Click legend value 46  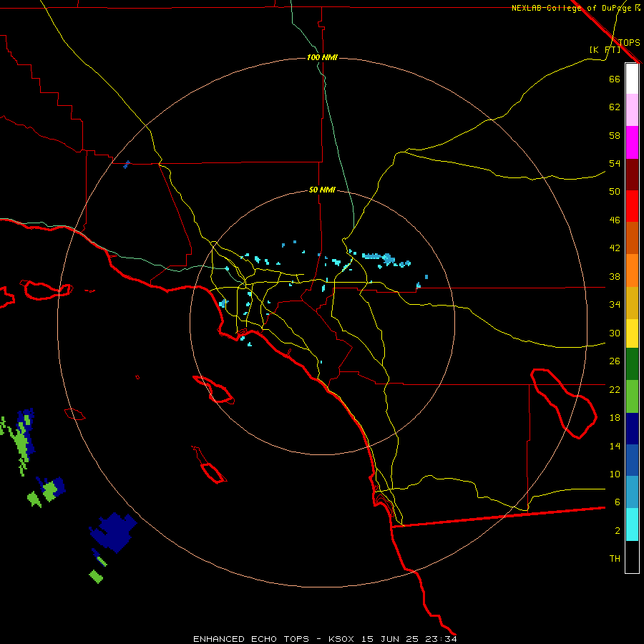click(615, 220)
